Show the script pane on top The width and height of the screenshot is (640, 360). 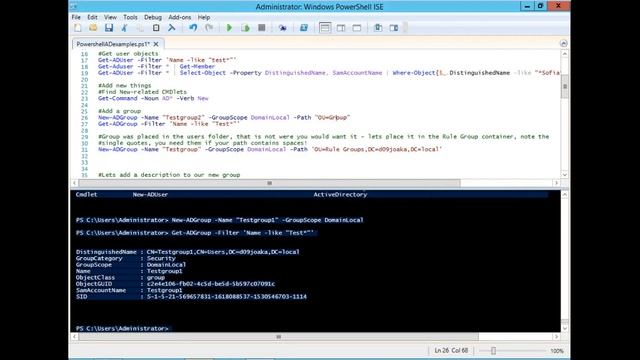pos(325,28)
